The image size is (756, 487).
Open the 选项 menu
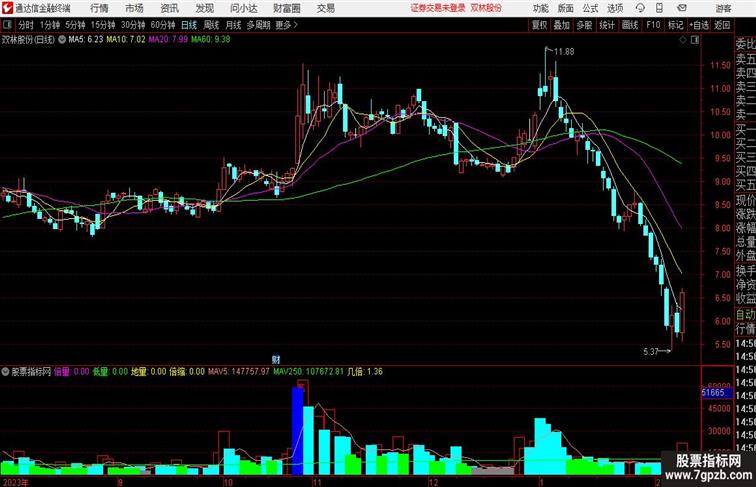615,8
